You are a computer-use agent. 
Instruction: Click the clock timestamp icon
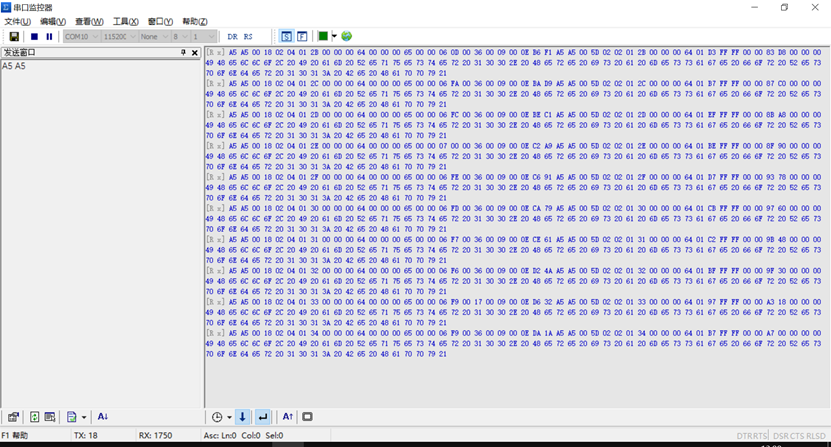pyautogui.click(x=217, y=417)
